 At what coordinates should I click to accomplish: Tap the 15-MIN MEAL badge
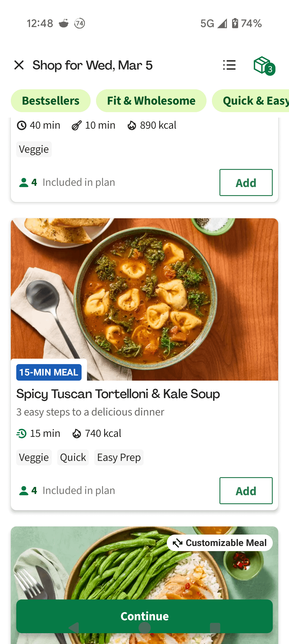[49, 372]
